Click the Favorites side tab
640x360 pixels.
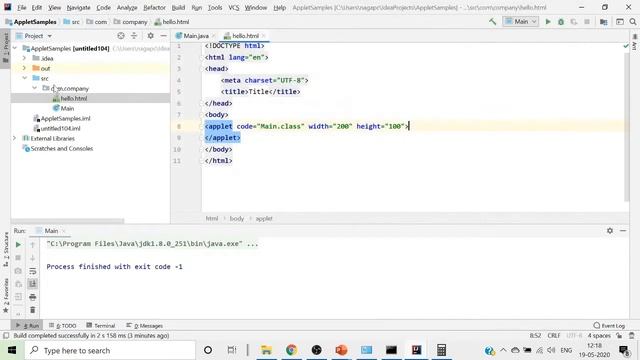coord(6,295)
